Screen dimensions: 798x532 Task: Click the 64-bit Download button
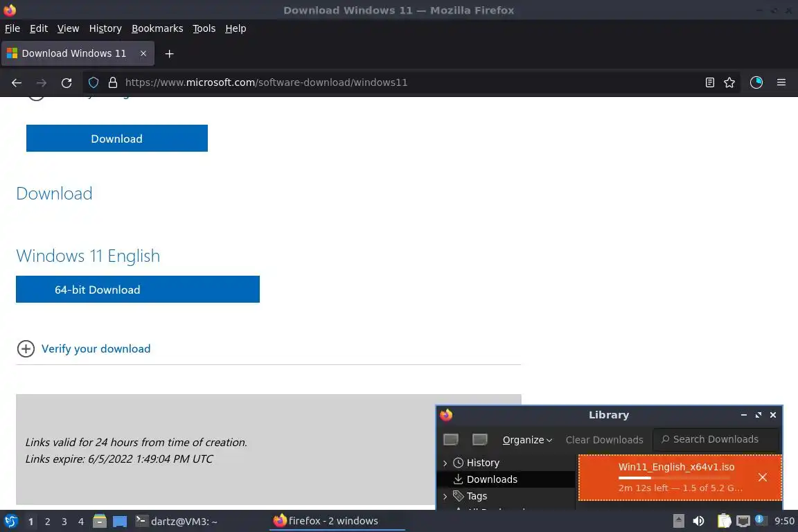tap(138, 289)
